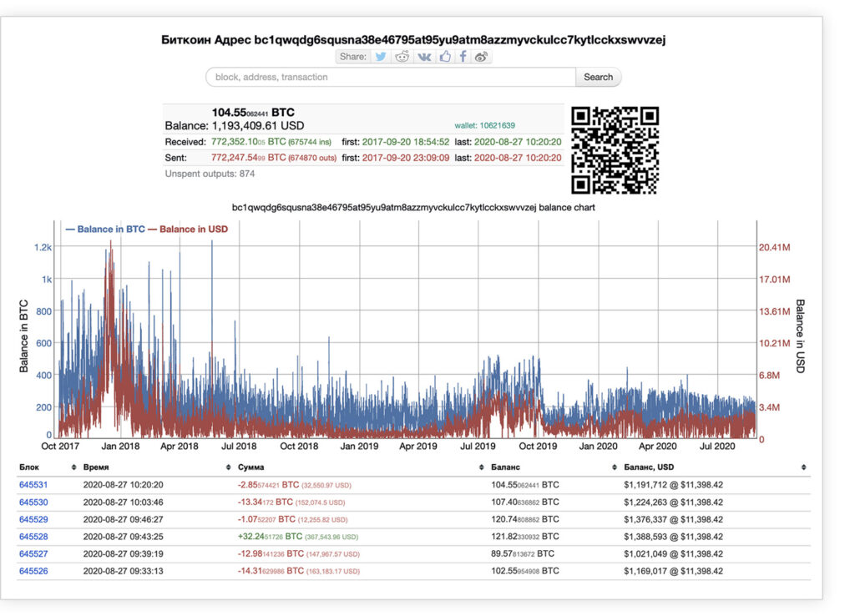Toggle the Balance in USD legend series
The height and width of the screenshot is (616, 855).
coord(188,230)
